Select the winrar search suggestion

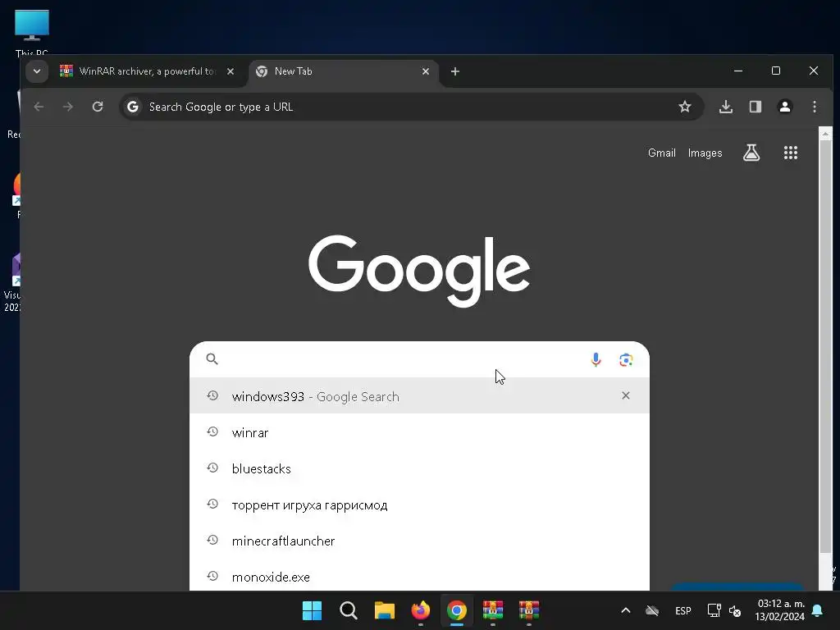tap(419, 432)
